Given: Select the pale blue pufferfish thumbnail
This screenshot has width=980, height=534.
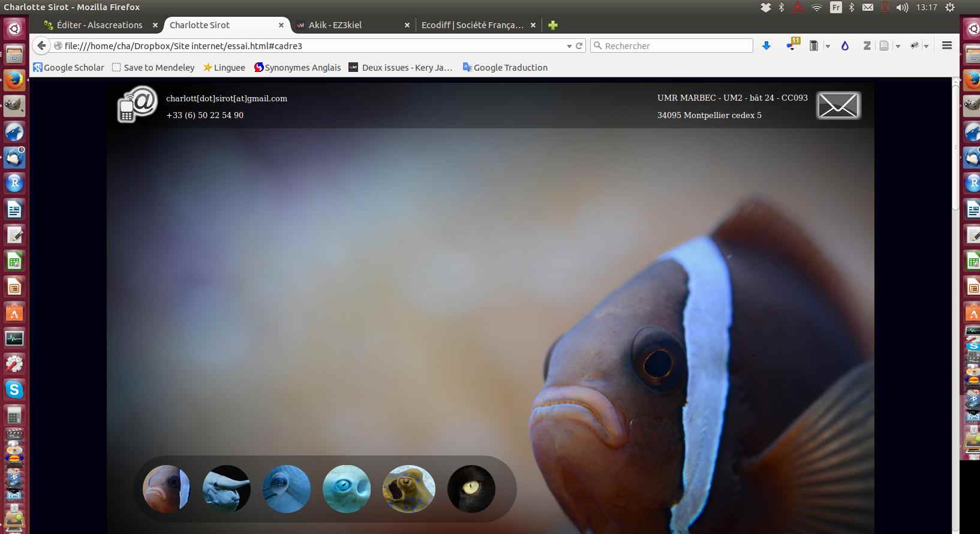Looking at the screenshot, I should [347, 489].
